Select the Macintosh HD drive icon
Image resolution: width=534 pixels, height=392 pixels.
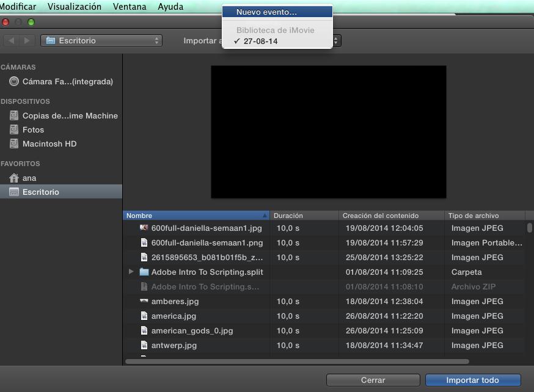[13, 144]
